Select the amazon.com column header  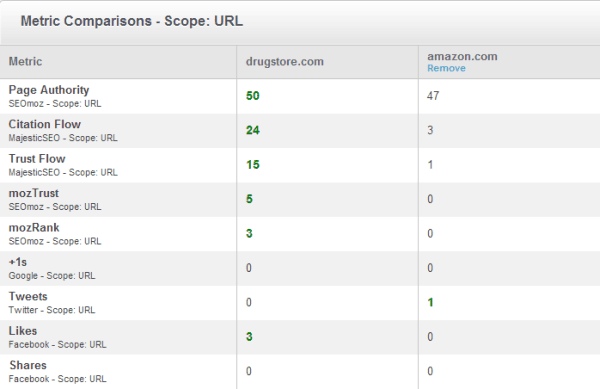(462, 56)
